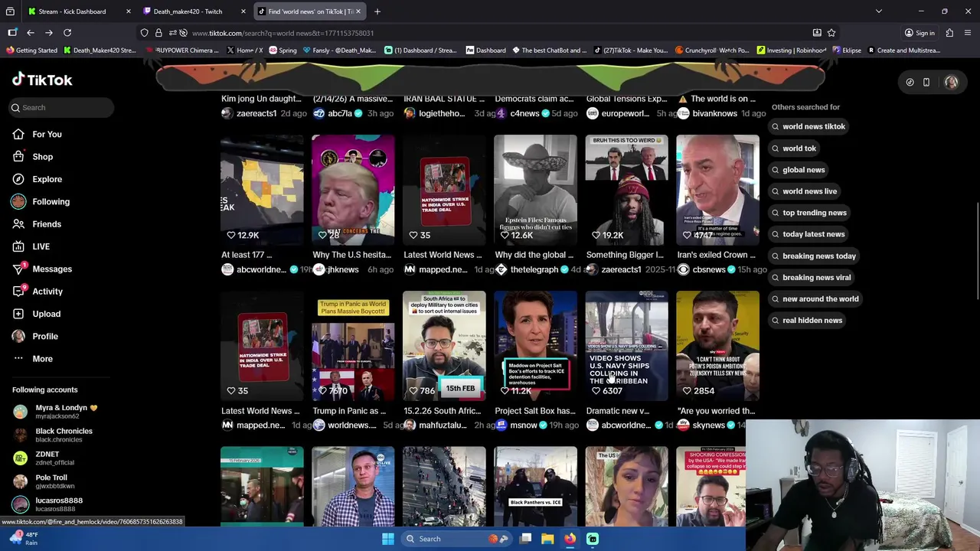Open the Upload page
This screenshot has width=980, height=551.
tap(46, 314)
